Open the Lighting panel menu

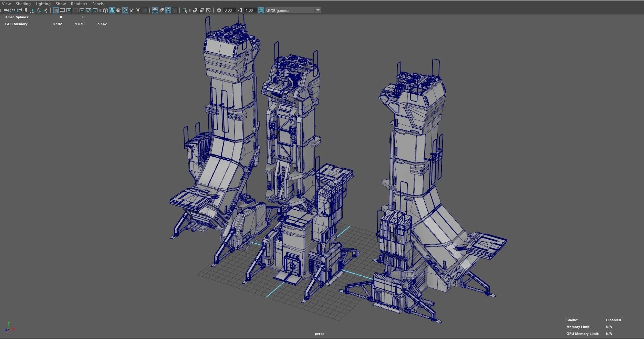[x=43, y=4]
